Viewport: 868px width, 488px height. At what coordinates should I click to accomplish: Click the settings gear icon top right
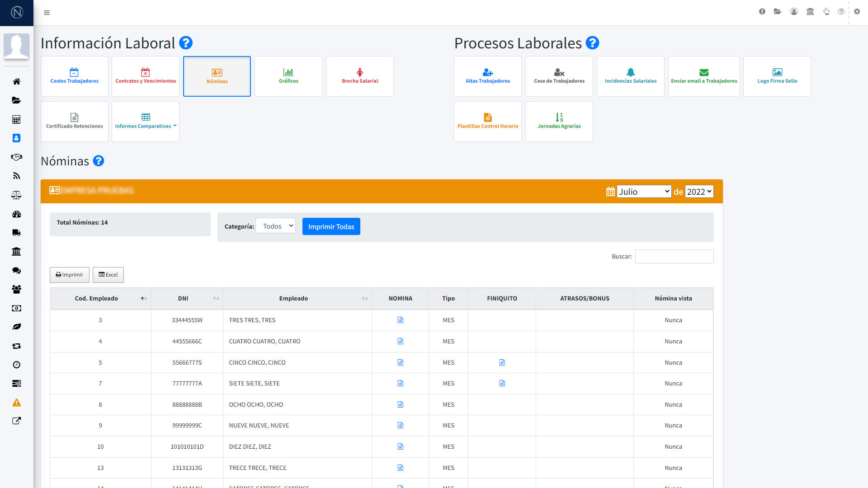tap(857, 12)
